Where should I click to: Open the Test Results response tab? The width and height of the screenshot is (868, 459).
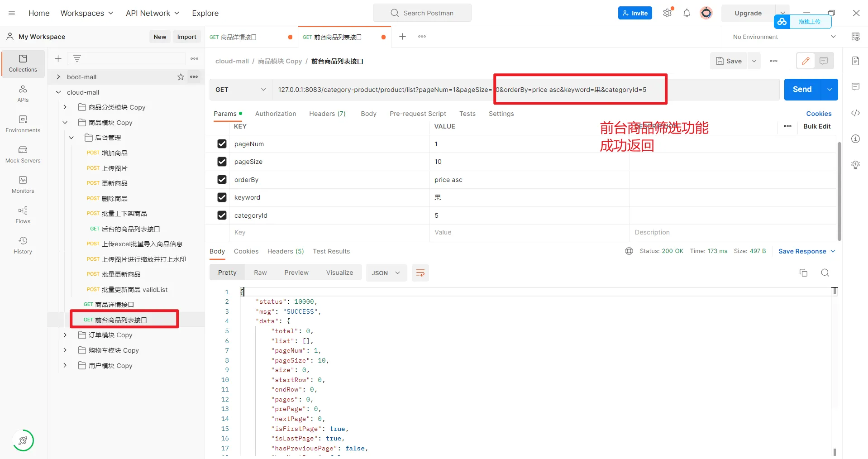[x=331, y=251]
